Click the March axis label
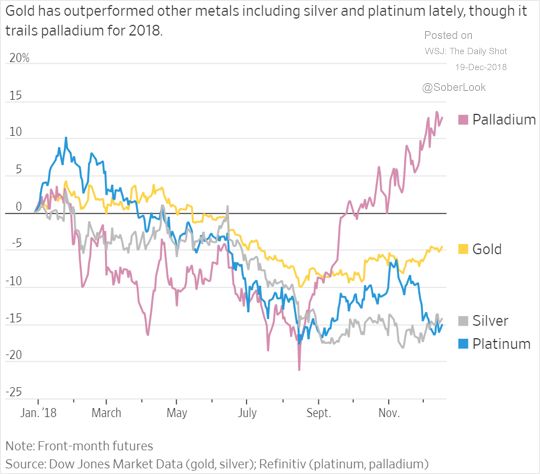The height and width of the screenshot is (474, 540). point(106,413)
